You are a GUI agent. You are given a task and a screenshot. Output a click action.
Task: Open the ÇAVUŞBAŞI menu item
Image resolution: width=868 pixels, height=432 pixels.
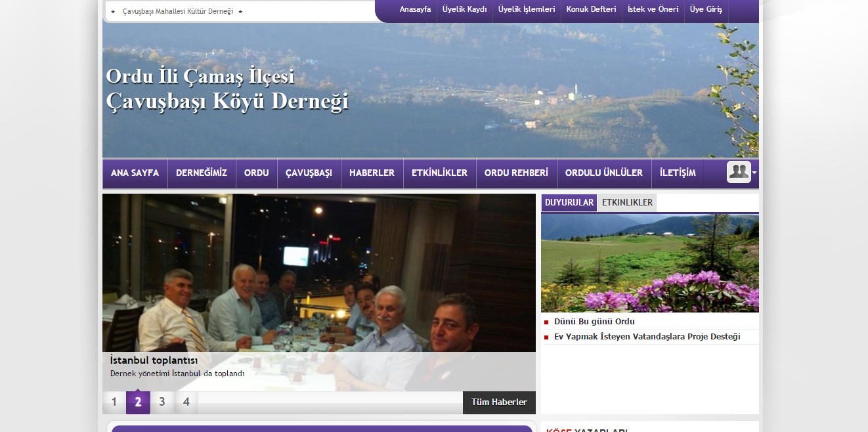[x=309, y=173]
